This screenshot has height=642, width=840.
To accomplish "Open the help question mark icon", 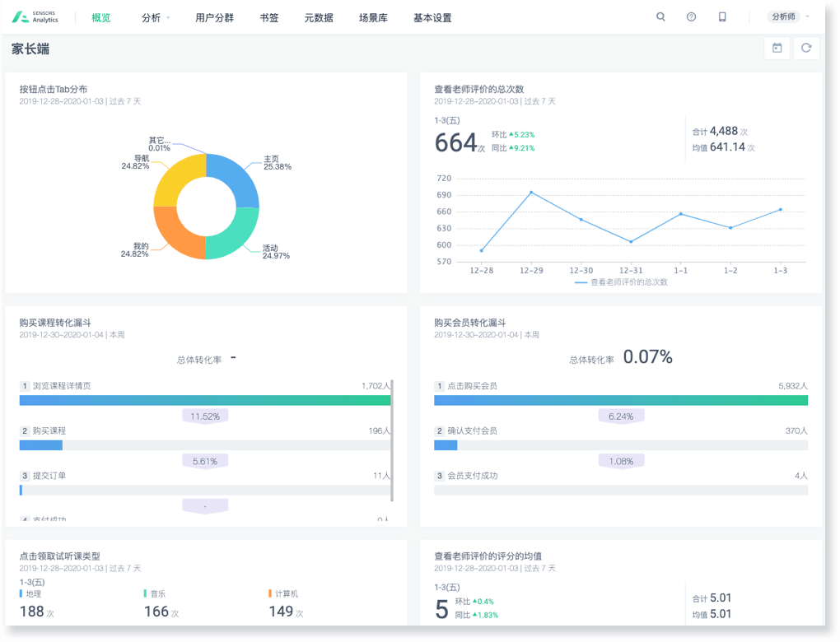I will pos(691,17).
